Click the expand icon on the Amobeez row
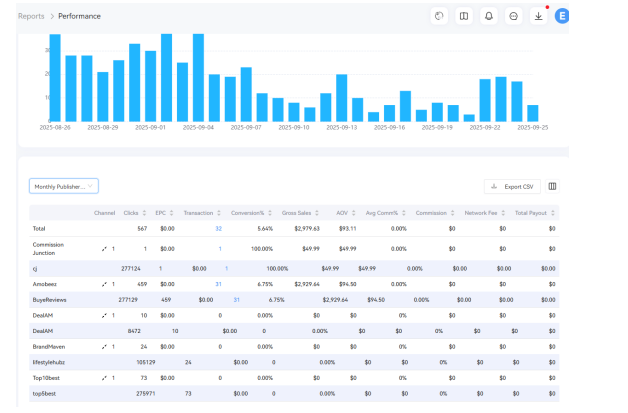 (104, 284)
